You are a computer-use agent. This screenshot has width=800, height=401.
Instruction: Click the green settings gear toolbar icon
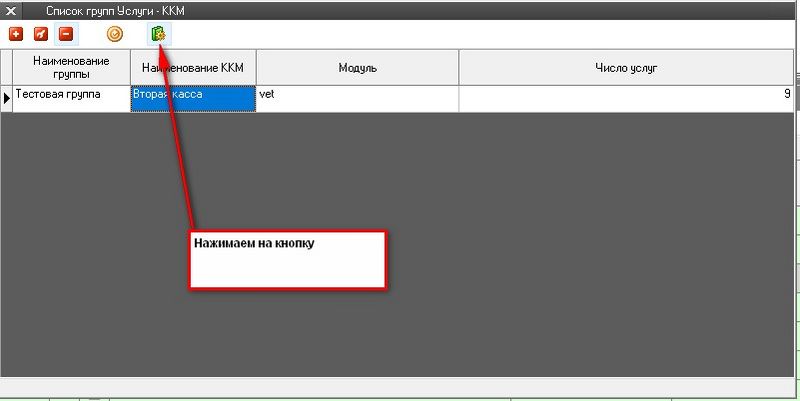(x=158, y=34)
